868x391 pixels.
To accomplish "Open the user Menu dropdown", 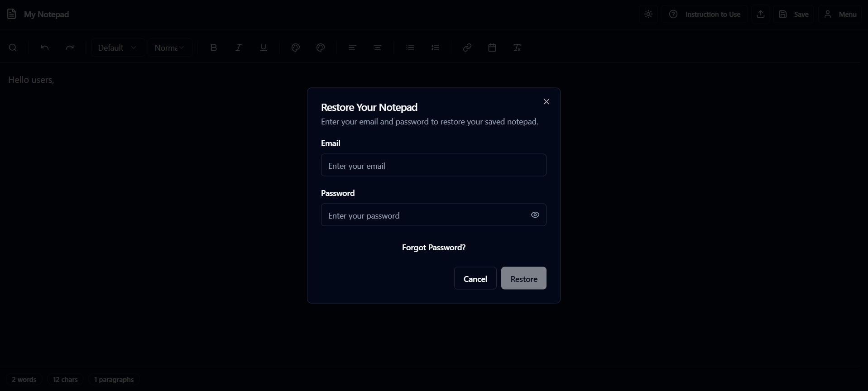I will coord(840,14).
